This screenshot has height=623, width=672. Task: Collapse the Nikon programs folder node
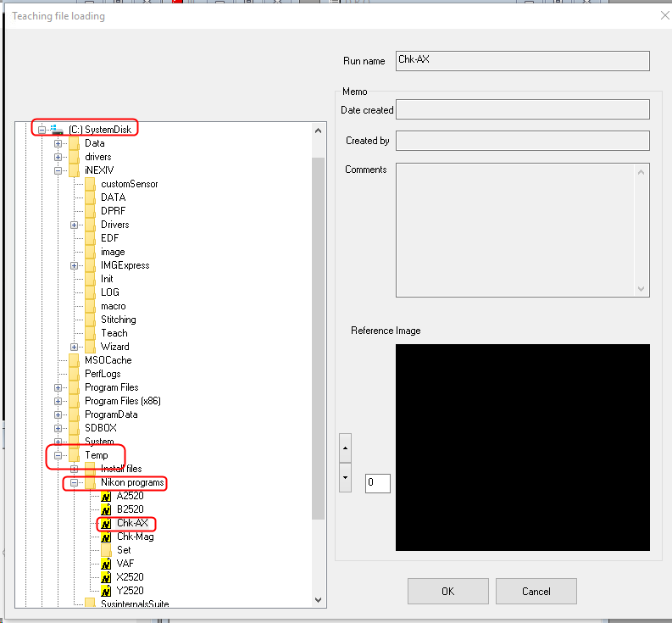(74, 482)
